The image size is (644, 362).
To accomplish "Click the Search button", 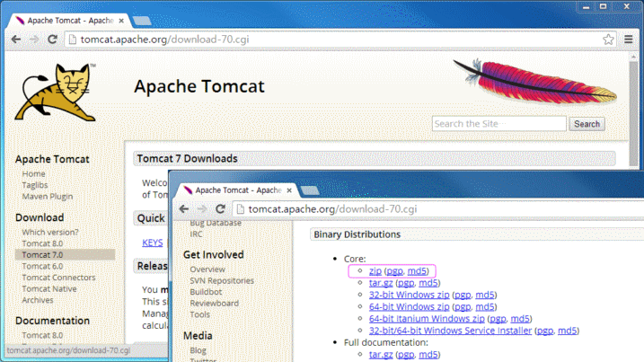I will point(587,124).
